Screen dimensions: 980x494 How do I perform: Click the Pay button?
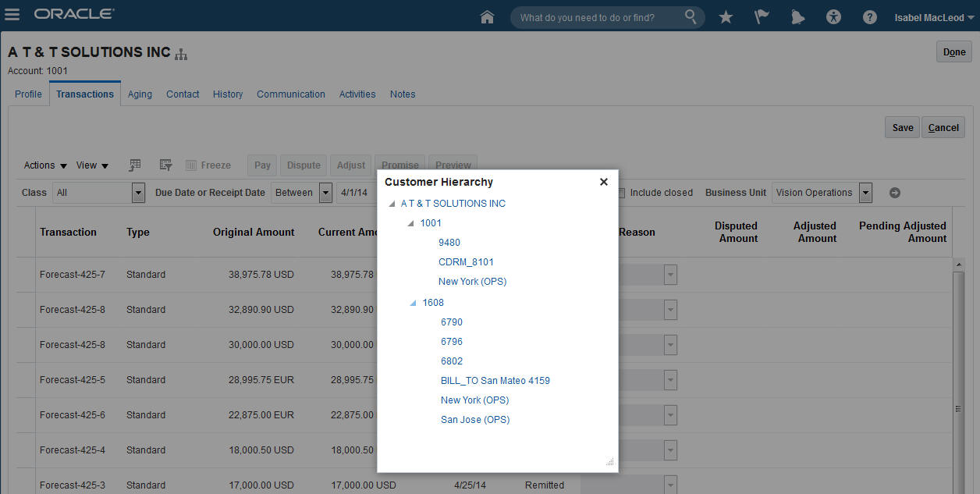tap(263, 165)
